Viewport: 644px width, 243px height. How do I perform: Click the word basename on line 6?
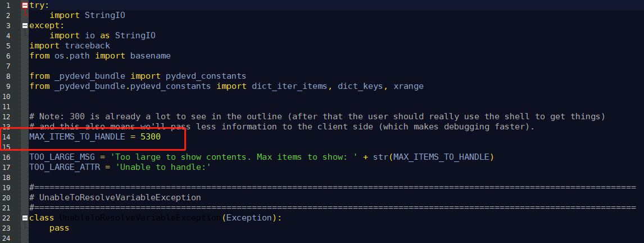click(x=150, y=56)
